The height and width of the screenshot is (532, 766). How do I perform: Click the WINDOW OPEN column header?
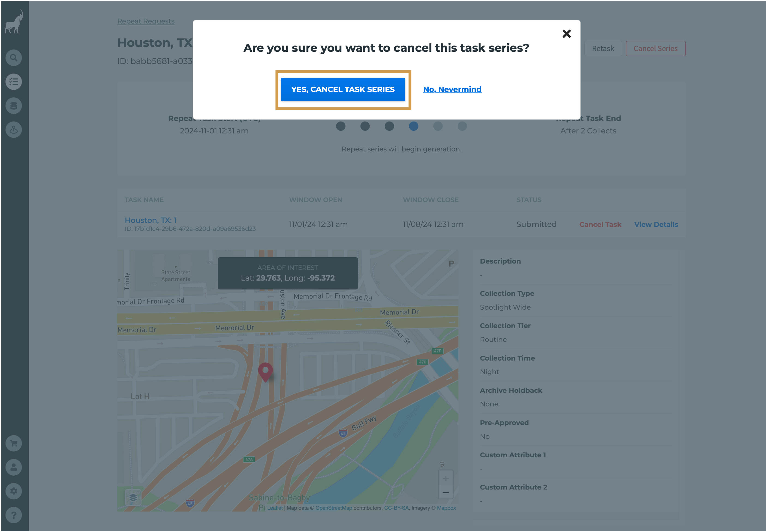pyautogui.click(x=316, y=200)
